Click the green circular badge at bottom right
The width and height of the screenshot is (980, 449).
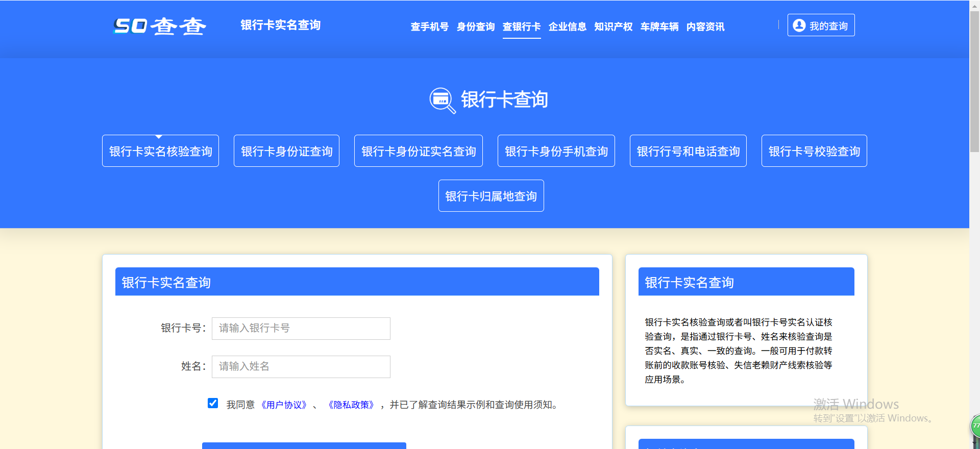[x=975, y=426]
